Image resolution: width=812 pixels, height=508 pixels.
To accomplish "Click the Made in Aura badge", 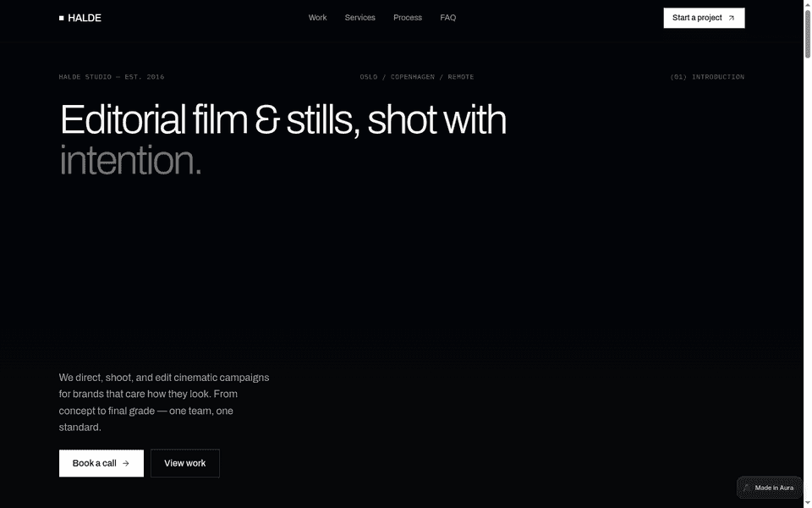I will 769,488.
